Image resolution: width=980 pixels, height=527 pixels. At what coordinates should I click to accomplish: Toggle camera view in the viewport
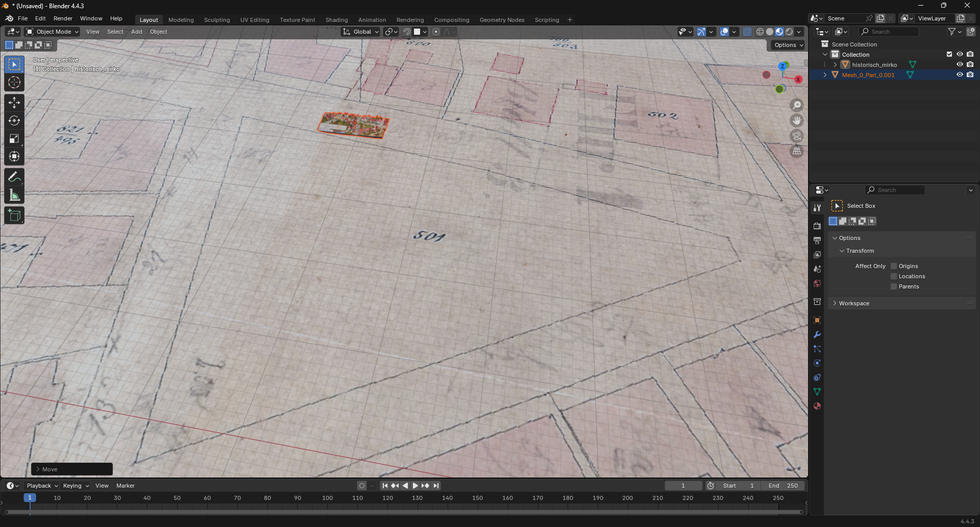797,136
